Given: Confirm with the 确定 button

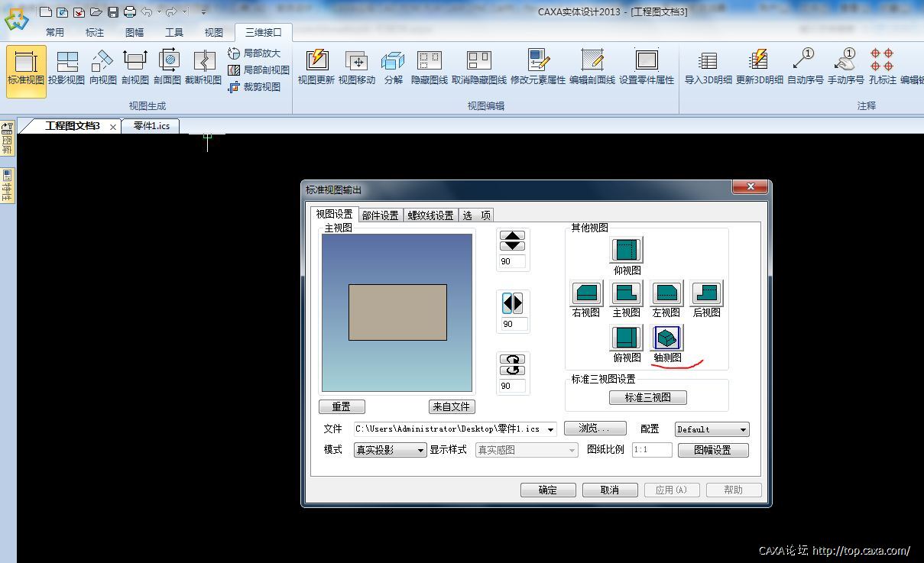Looking at the screenshot, I should 548,490.
